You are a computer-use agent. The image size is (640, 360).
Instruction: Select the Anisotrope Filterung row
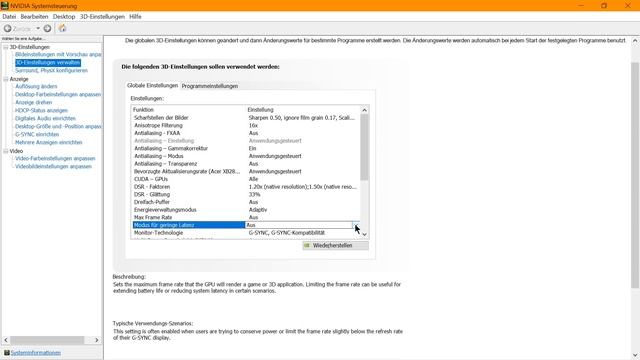pos(246,125)
